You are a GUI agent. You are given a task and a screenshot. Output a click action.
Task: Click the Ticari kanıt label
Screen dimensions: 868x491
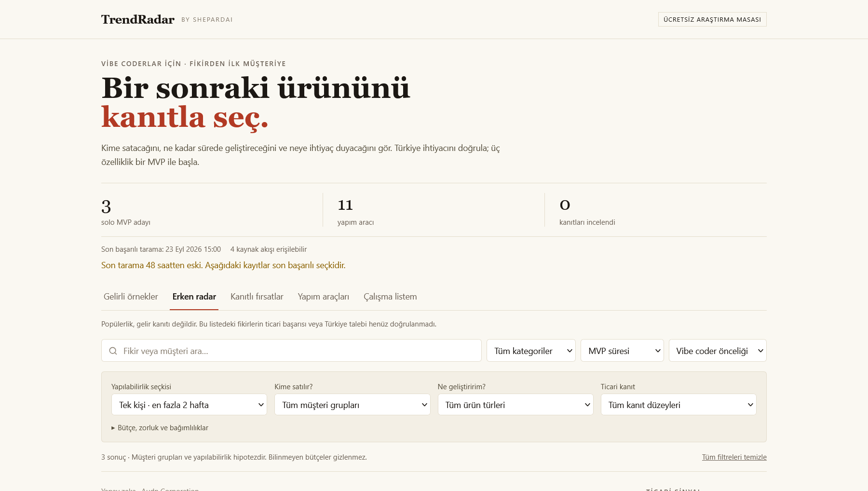point(618,387)
